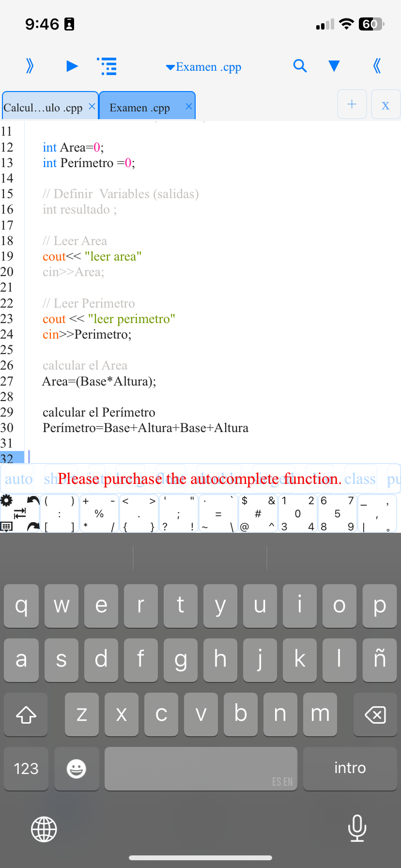
Task: Close the Examen .cpp tab
Action: pos(189,106)
